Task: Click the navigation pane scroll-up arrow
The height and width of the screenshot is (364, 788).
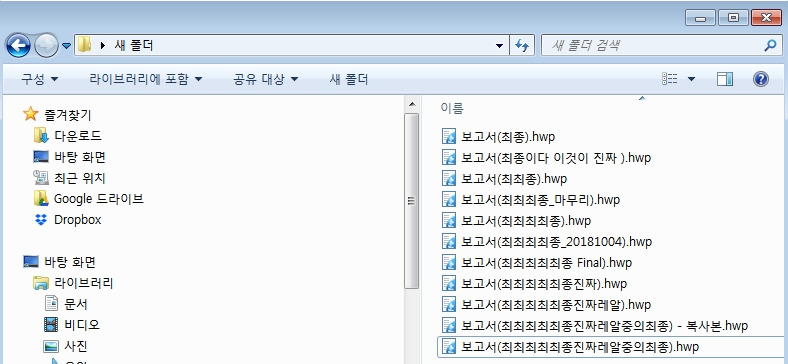Action: coord(412,105)
